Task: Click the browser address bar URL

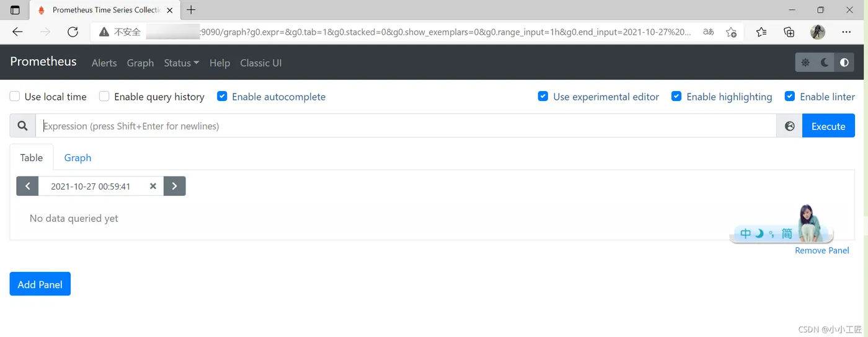Action: (x=446, y=32)
